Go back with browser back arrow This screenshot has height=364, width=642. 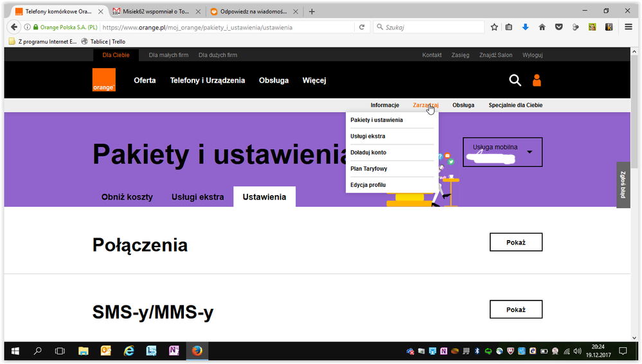[x=14, y=27]
